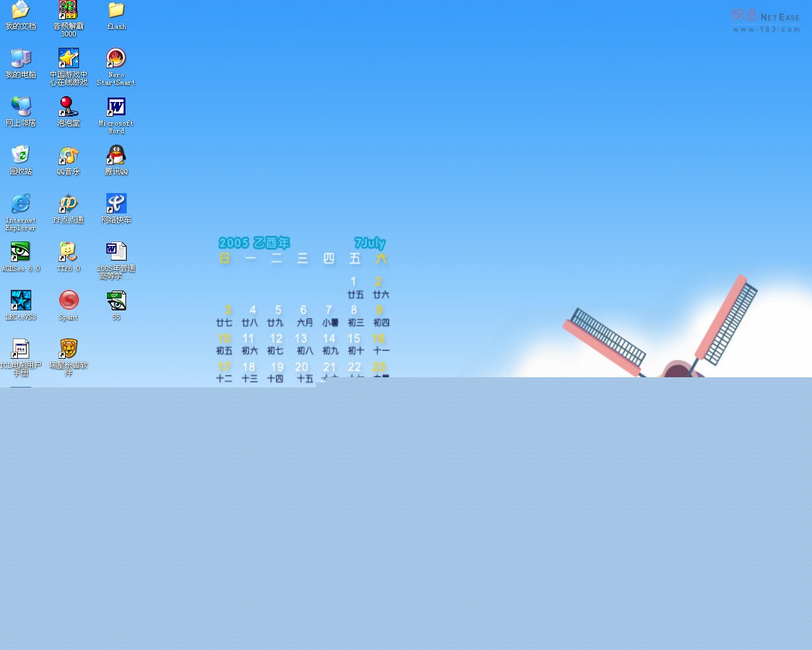The image size is (812, 650).
Task: Select the 我的电脑 desktop icon
Action: [x=20, y=59]
